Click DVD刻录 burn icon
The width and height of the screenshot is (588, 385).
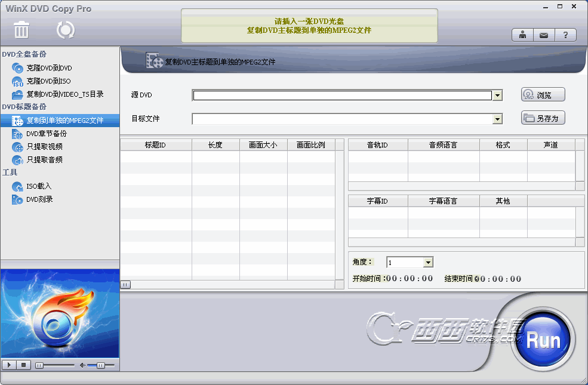tap(17, 199)
